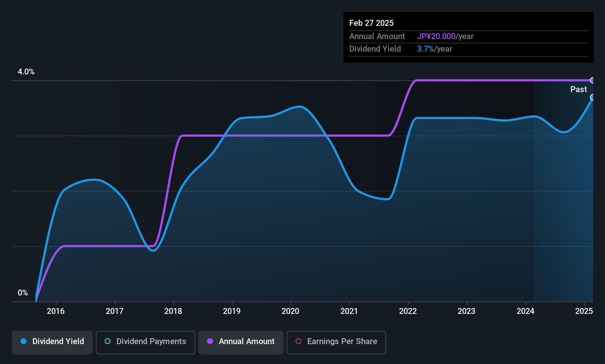This screenshot has width=605, height=364.
Task: Click the 2020 x-axis label
Action: point(290,311)
